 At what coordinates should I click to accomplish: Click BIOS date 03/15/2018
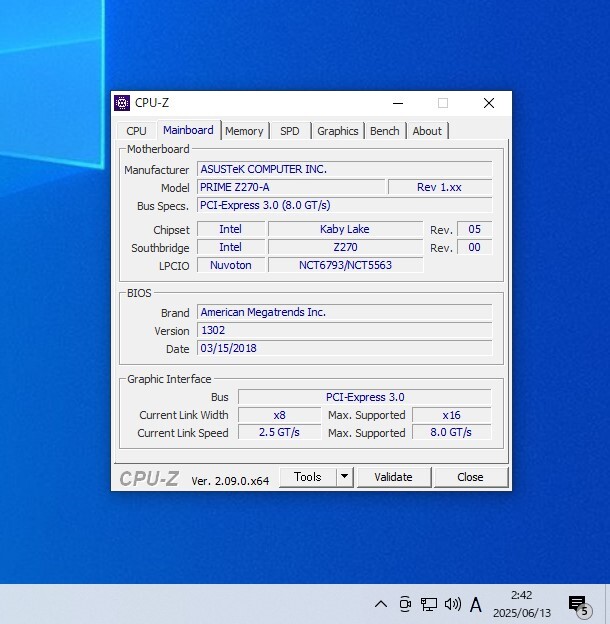[345, 348]
